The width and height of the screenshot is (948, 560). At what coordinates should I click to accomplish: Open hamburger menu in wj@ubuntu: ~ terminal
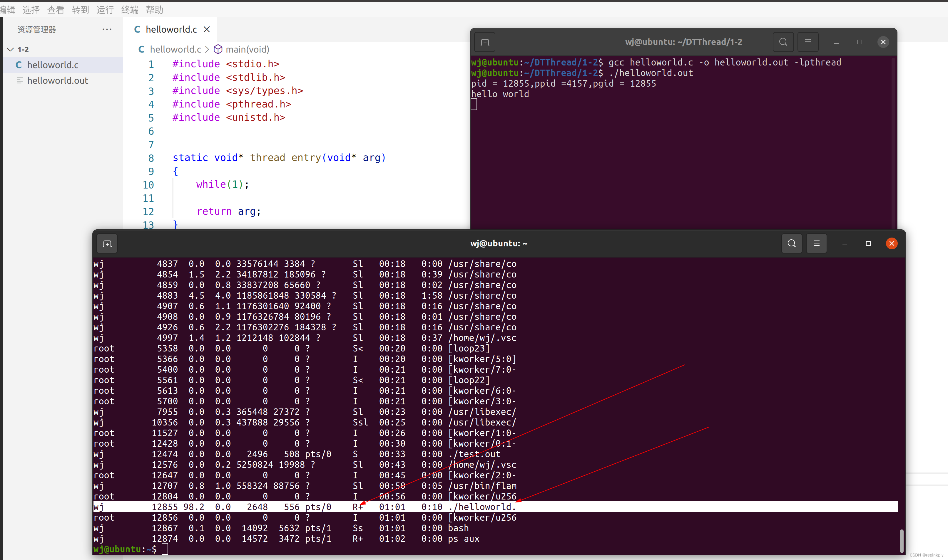[x=816, y=243]
